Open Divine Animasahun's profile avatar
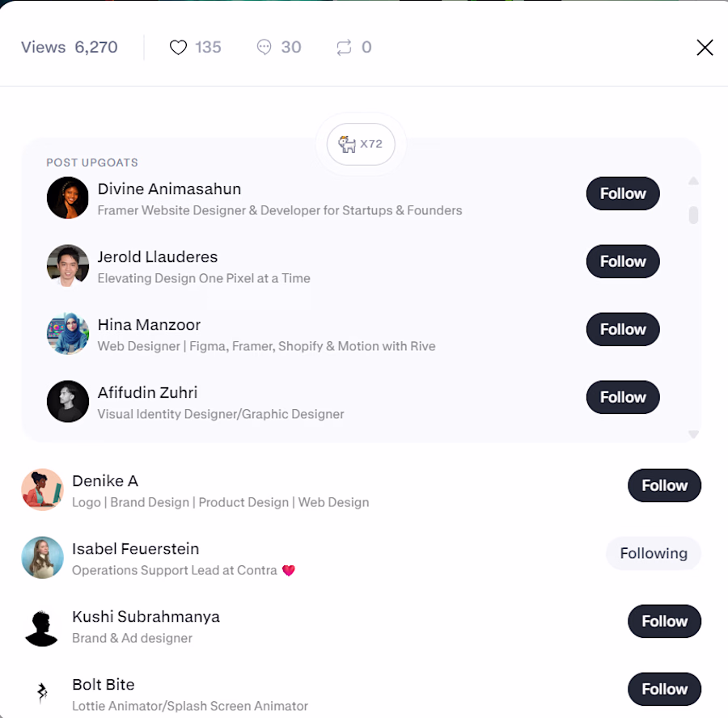728x718 pixels. [68, 198]
